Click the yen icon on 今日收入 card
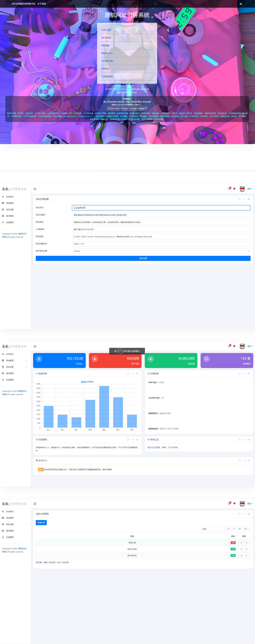The image size is (255, 644). [39, 359]
